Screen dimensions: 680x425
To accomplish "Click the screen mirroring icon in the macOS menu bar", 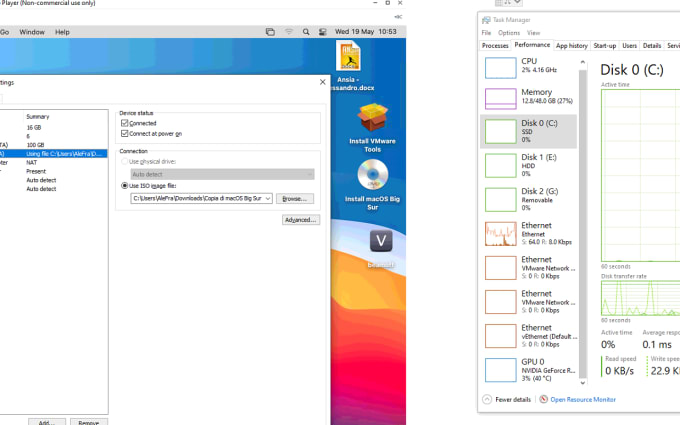I will coord(270,32).
